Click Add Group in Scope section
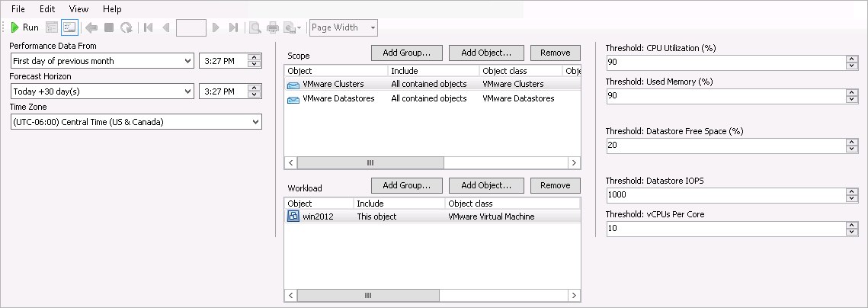This screenshot has height=308, width=868. [x=407, y=53]
